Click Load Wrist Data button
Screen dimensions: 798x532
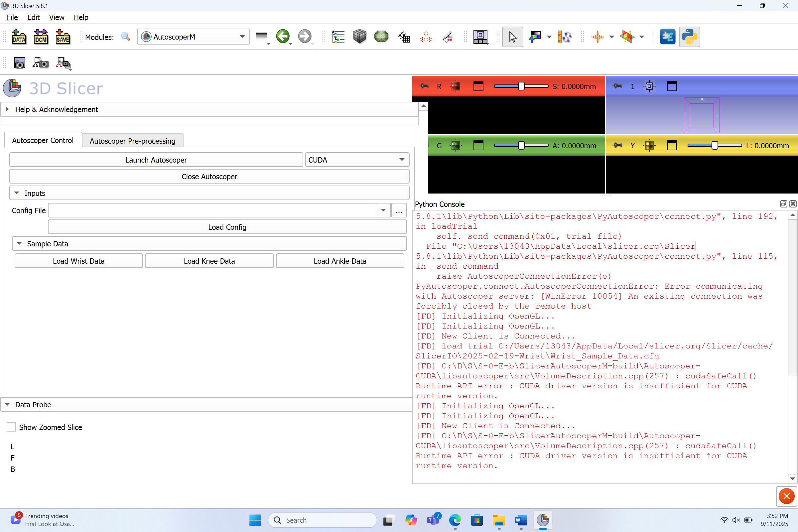[x=78, y=261]
